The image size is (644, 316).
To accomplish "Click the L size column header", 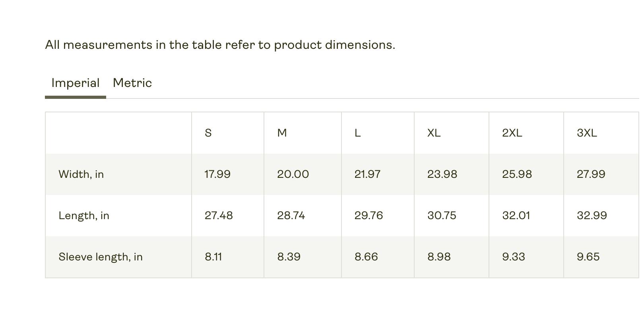I will [357, 133].
